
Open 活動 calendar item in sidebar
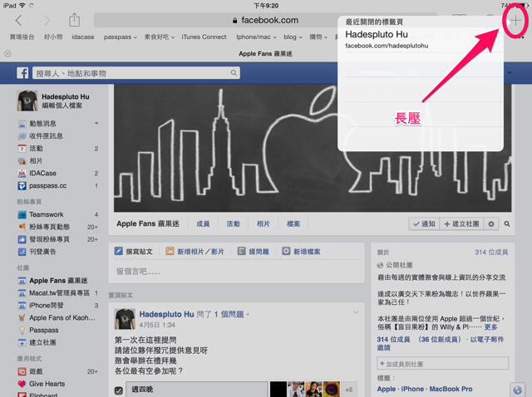(36, 149)
